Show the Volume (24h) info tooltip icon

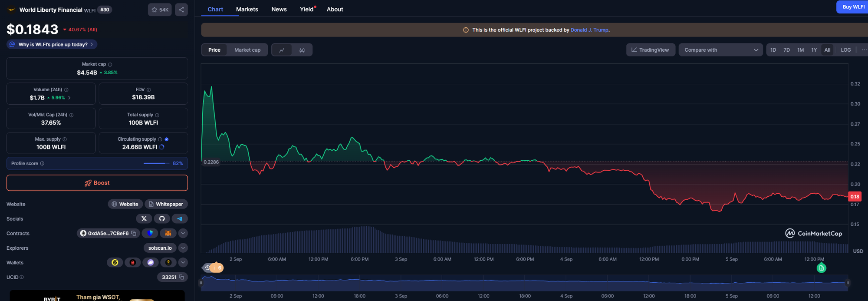[x=66, y=90]
